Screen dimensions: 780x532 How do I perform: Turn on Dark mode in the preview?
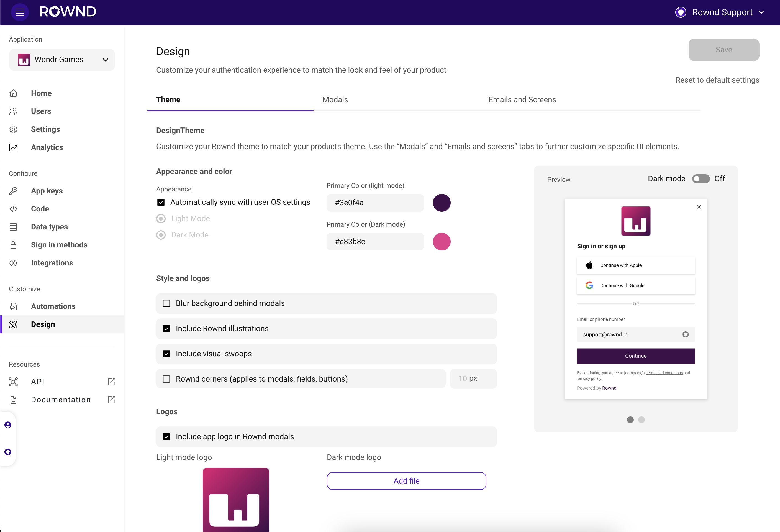[x=701, y=178]
